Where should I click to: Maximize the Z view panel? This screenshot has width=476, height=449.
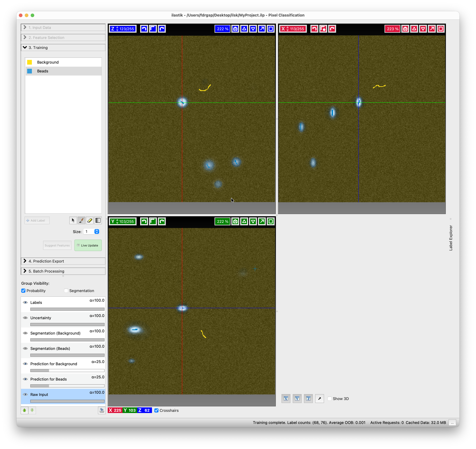pos(271,29)
